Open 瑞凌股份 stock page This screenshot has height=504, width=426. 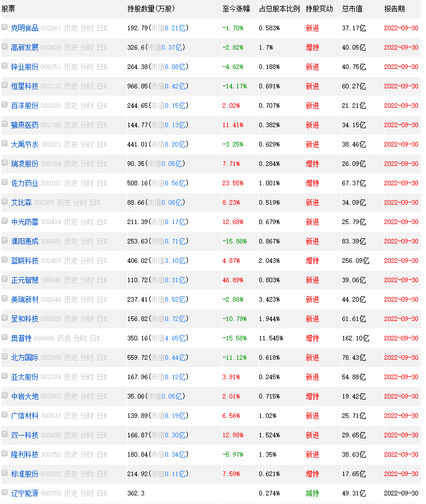pyautogui.click(x=24, y=164)
